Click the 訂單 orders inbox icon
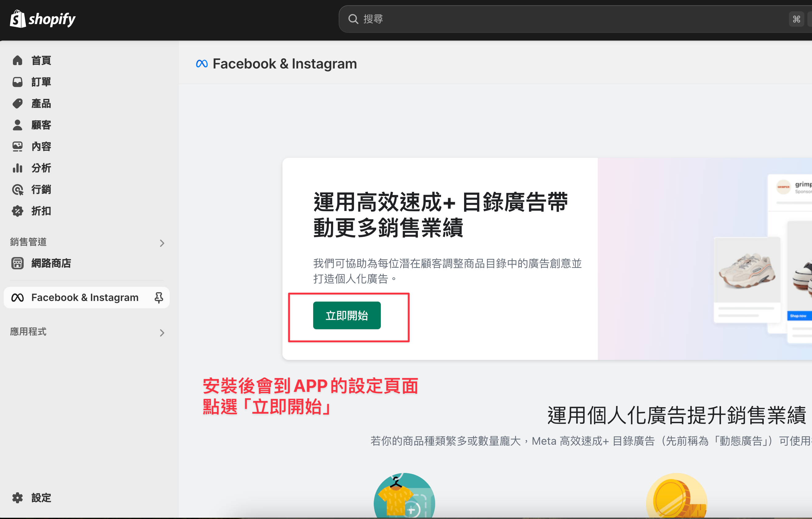812x519 pixels. [x=18, y=82]
